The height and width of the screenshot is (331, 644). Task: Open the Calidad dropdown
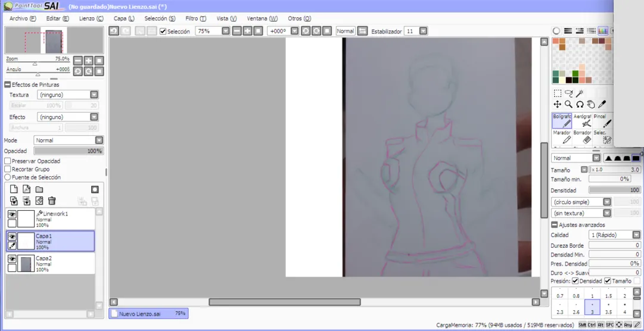(636, 235)
